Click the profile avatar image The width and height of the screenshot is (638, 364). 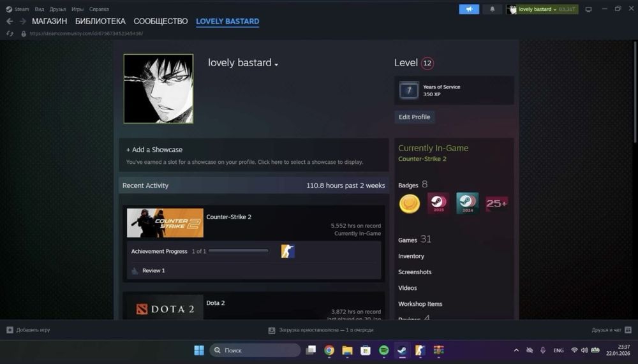point(159,89)
